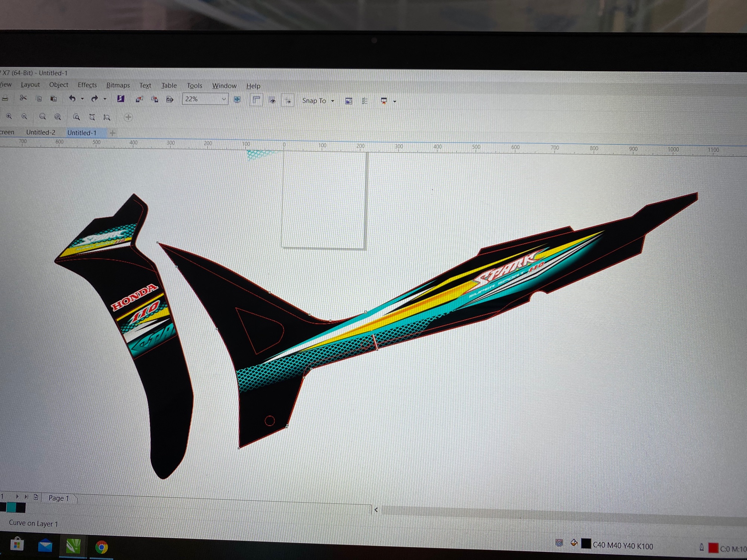Click the Zoom In magnifier
The height and width of the screenshot is (560, 747).
tap(9, 116)
